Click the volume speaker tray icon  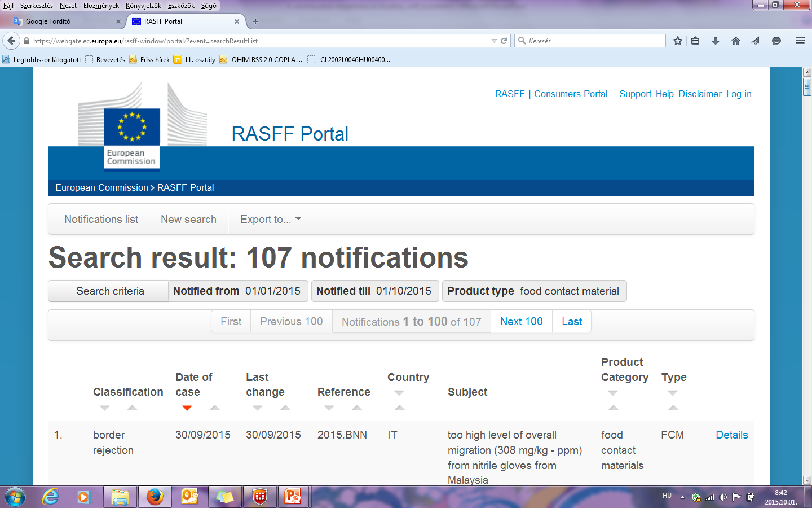coord(723,497)
